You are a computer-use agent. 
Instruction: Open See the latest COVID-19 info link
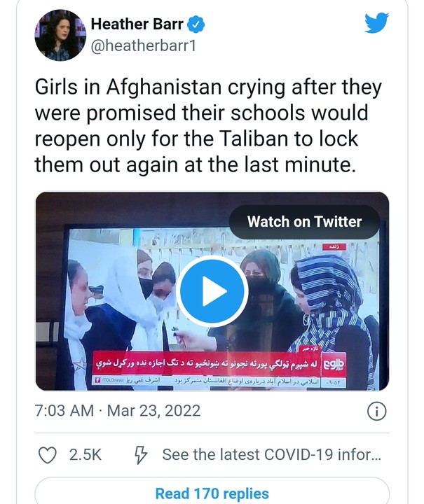271,455
